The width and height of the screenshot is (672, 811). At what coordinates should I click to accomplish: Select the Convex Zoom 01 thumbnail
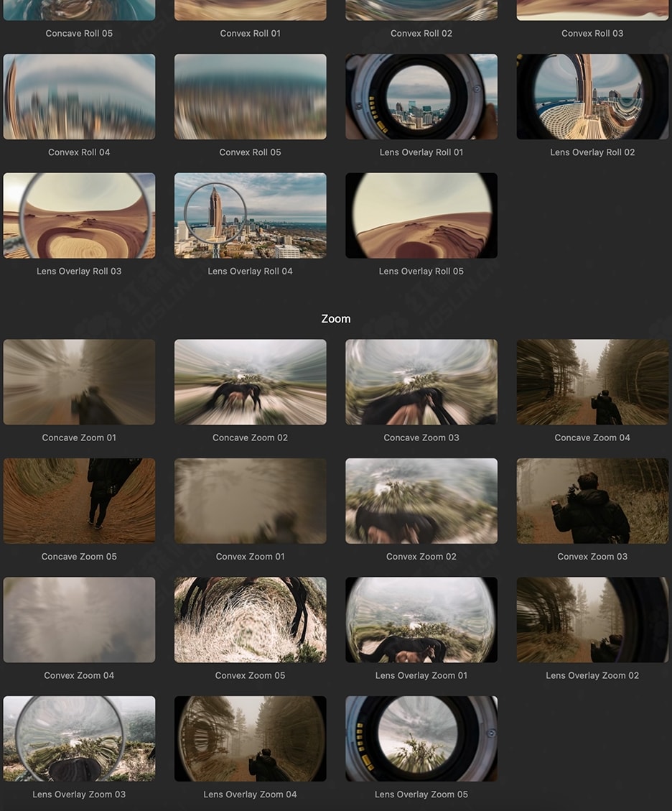coord(250,501)
